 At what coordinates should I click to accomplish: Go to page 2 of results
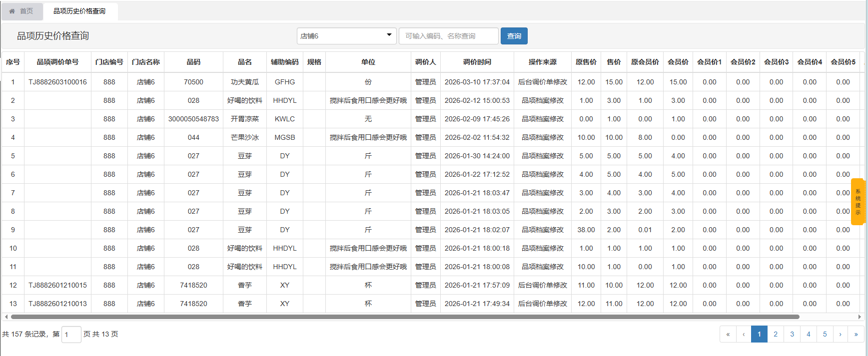(x=776, y=334)
